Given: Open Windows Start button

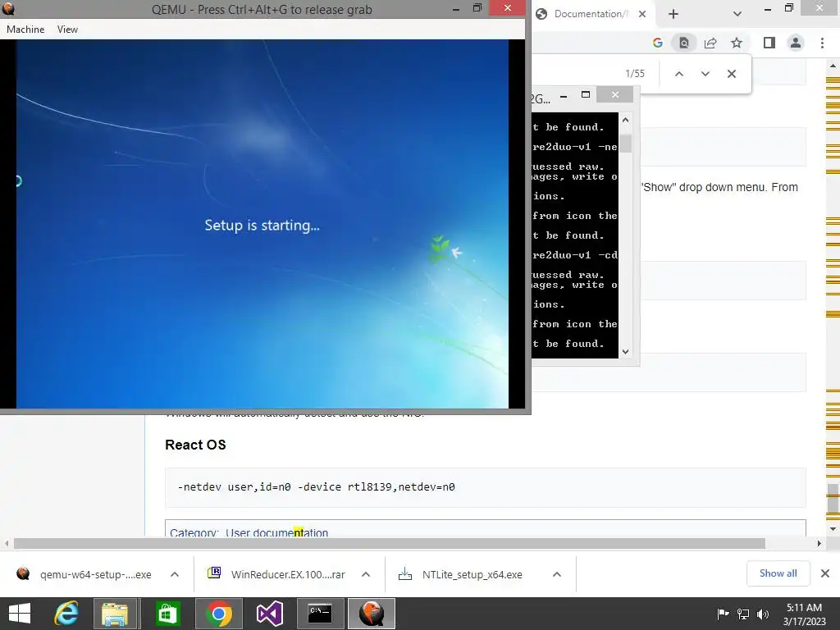Looking at the screenshot, I should click(x=20, y=614).
